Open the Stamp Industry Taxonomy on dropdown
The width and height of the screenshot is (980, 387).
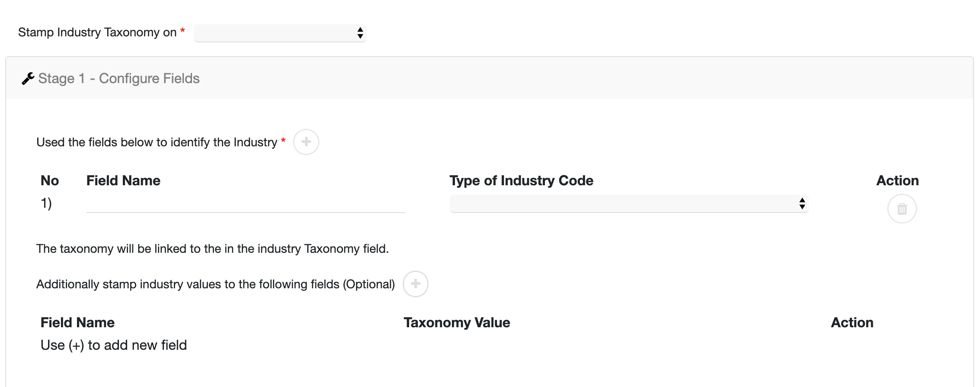point(280,33)
